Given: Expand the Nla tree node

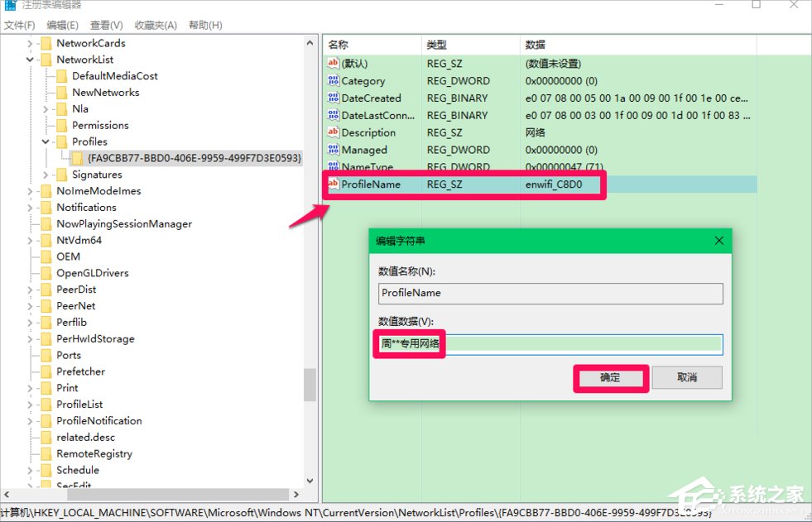Looking at the screenshot, I should pos(44,108).
